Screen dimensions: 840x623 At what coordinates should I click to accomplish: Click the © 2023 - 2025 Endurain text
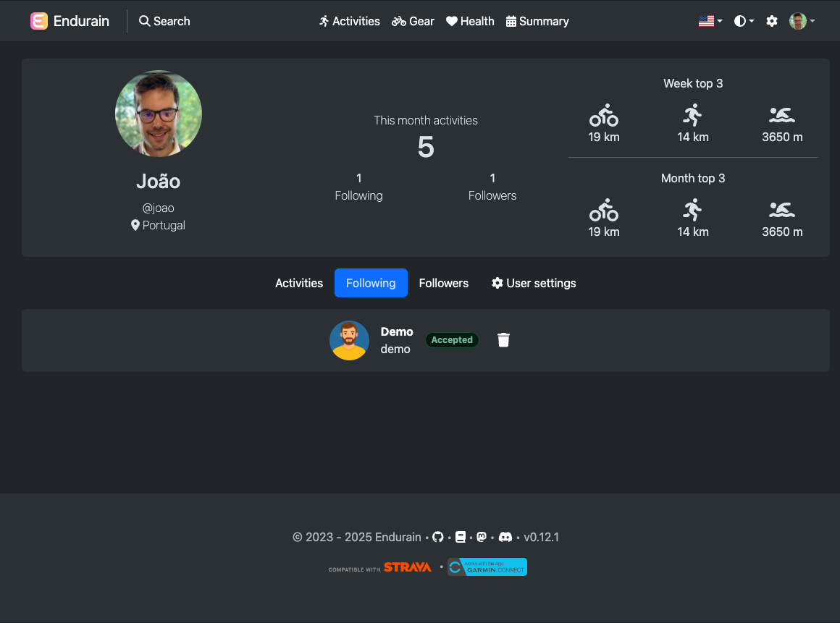pos(357,537)
